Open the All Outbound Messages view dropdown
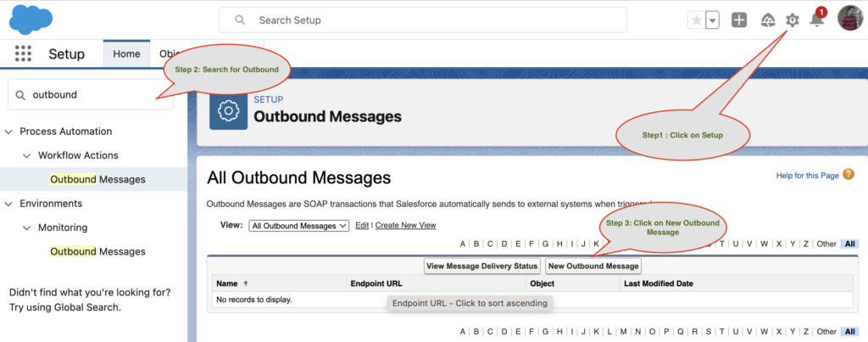The image size is (868, 342). tap(299, 226)
